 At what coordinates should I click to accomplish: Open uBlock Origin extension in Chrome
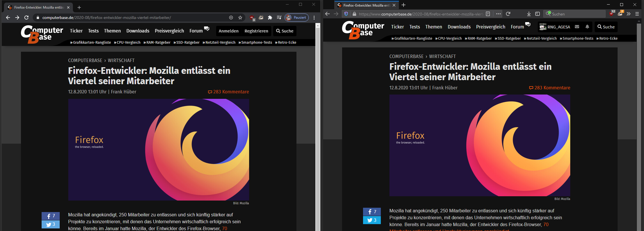[252, 18]
